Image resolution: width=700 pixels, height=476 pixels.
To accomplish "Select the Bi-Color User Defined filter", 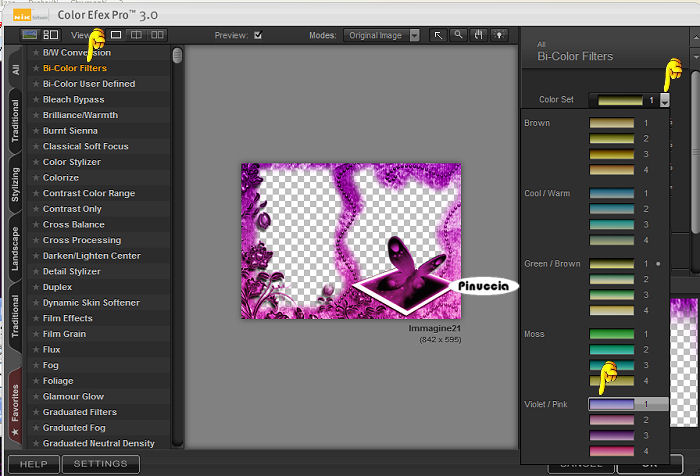I will pos(89,84).
